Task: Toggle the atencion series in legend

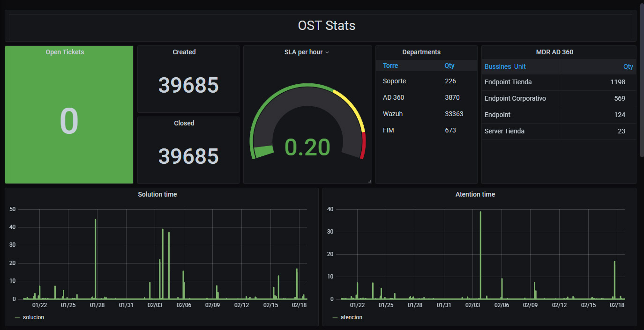Action: coord(351,317)
